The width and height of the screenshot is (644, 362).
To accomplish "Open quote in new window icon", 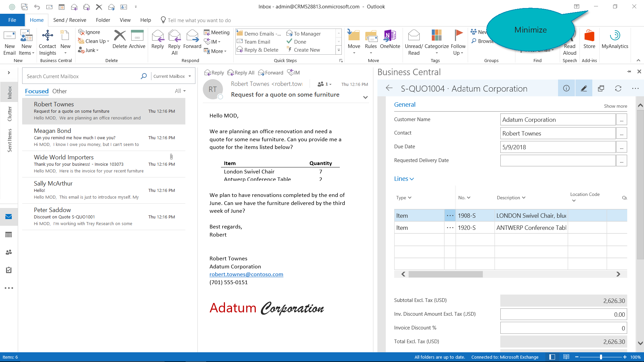I will coord(601,88).
